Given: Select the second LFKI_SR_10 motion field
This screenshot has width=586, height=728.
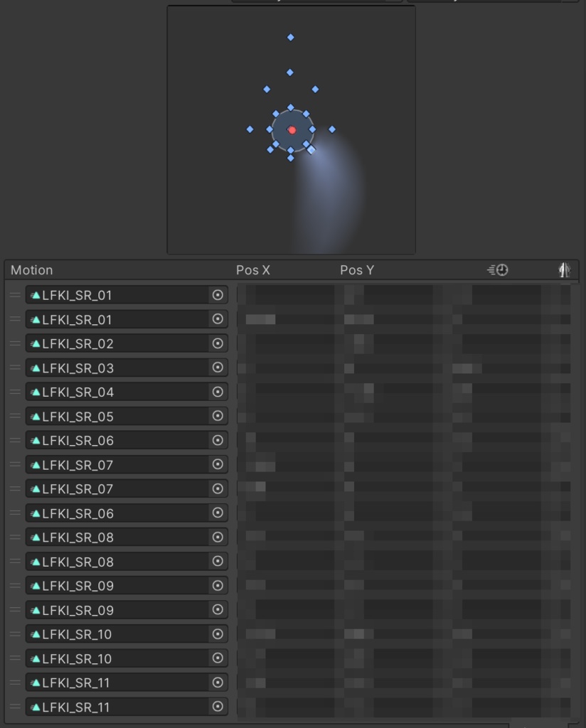Looking at the screenshot, I should click(117, 658).
